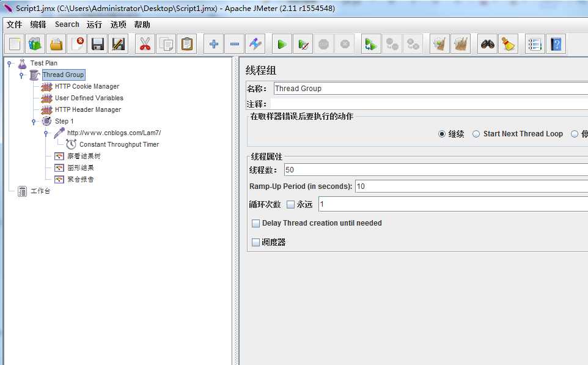Reset search with broom icon
Image resolution: width=588 pixels, height=365 pixels.
(508, 44)
